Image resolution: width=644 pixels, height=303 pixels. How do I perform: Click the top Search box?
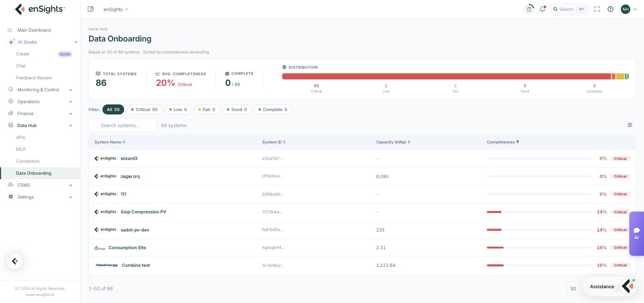coord(570,9)
